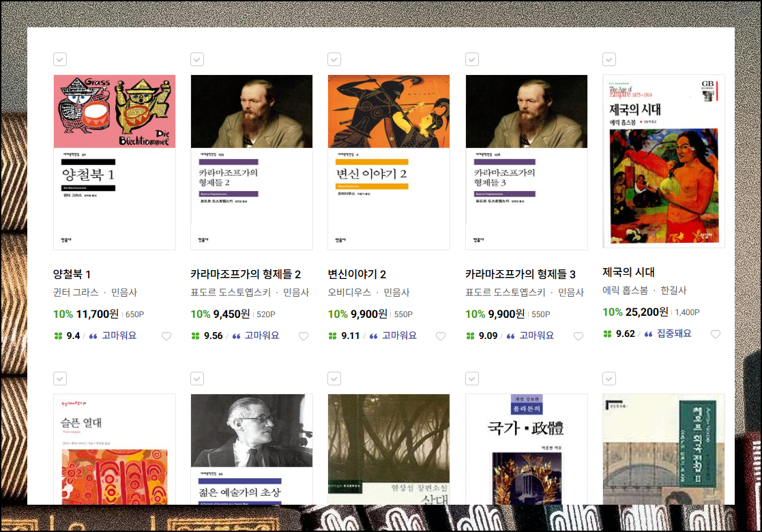Viewport: 762px width, 532px height.
Task: Heart-favorite 카라마조프가의 형제들 2
Action: pos(304,336)
